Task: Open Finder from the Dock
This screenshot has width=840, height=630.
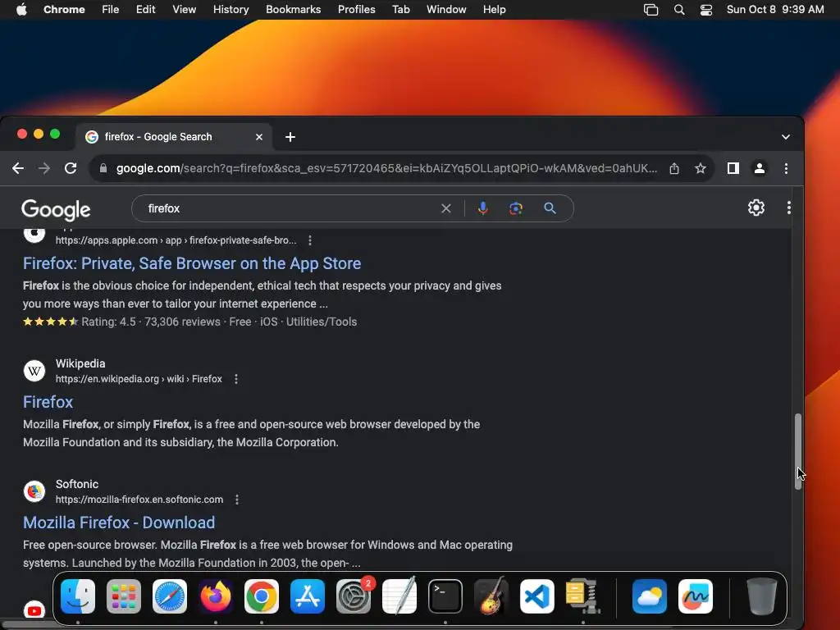Action: (x=78, y=596)
